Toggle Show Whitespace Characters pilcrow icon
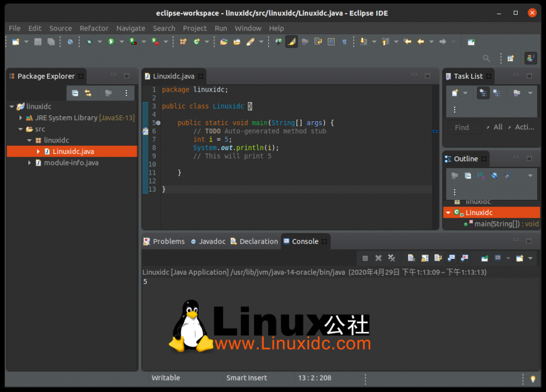This screenshot has height=392, width=546. tap(345, 41)
